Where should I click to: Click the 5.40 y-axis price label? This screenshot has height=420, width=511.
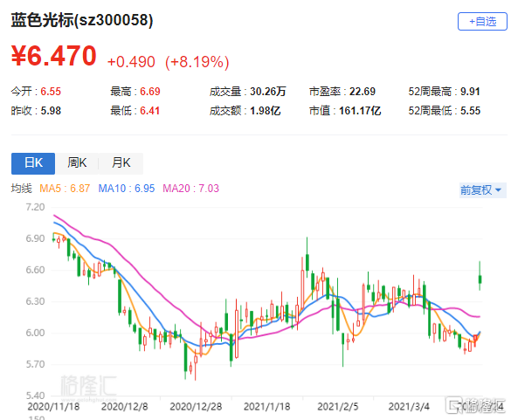tap(35, 396)
